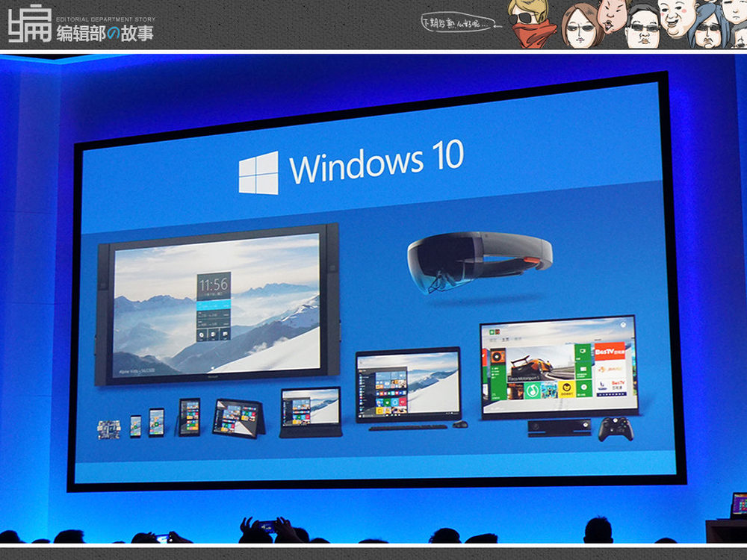Click the Windows logo on the slide
Viewport: 747px width, 560px height.
tap(258, 172)
